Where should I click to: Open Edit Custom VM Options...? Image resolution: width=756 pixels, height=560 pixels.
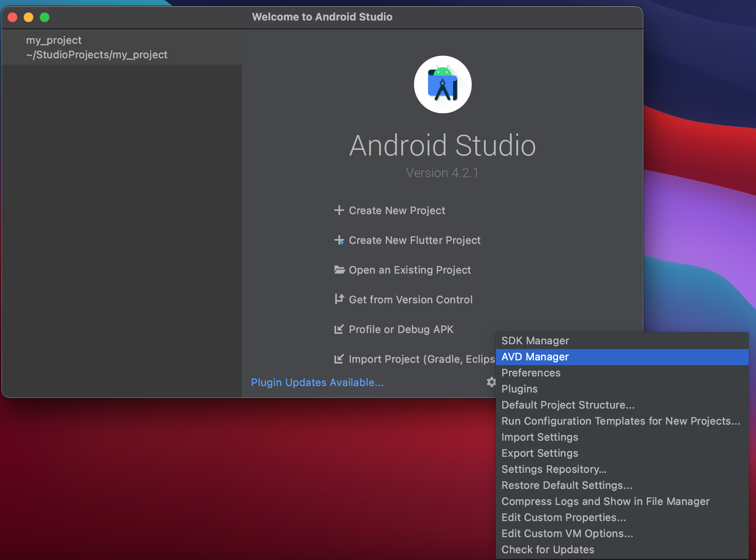[x=622, y=533]
